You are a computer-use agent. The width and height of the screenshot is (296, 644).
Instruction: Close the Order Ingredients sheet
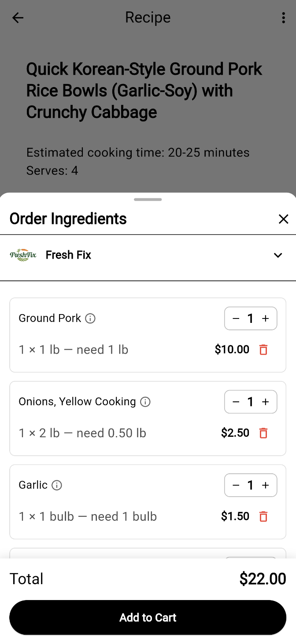click(283, 219)
